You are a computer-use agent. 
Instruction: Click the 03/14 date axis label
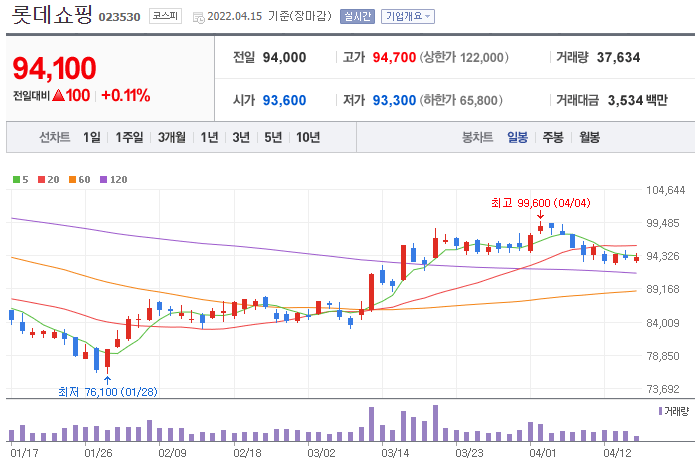pyautogui.click(x=395, y=453)
